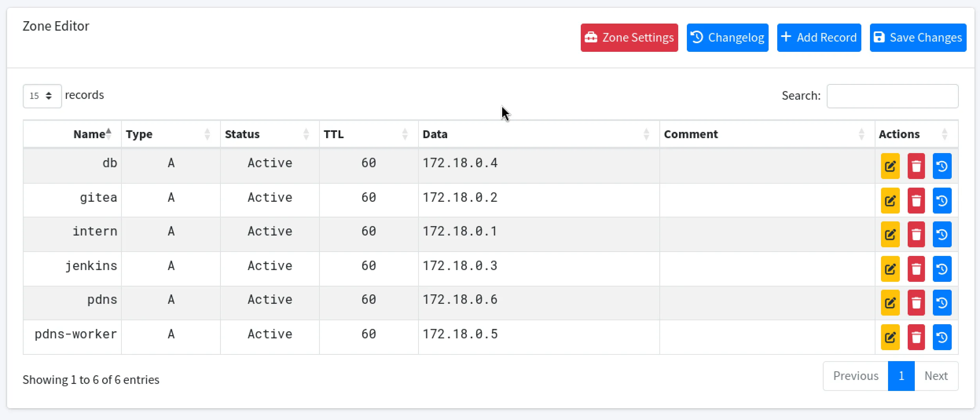
Task: Edit the pdns record
Action: click(x=890, y=303)
